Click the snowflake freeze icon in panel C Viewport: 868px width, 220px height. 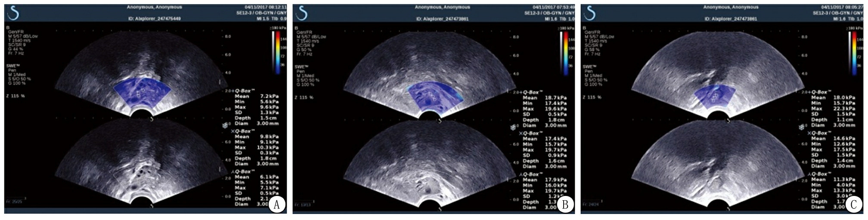(802, 128)
